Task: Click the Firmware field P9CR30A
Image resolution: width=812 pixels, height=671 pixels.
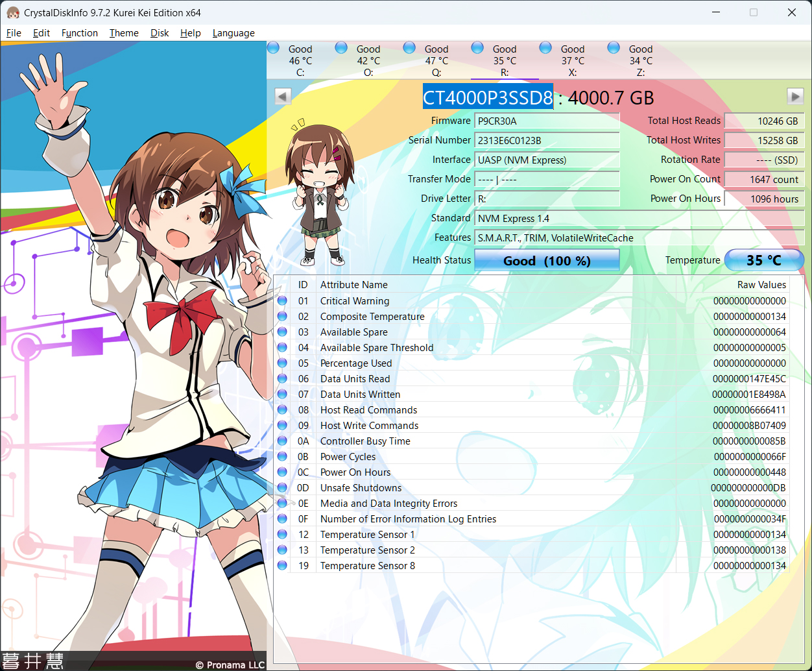Action: tap(547, 121)
